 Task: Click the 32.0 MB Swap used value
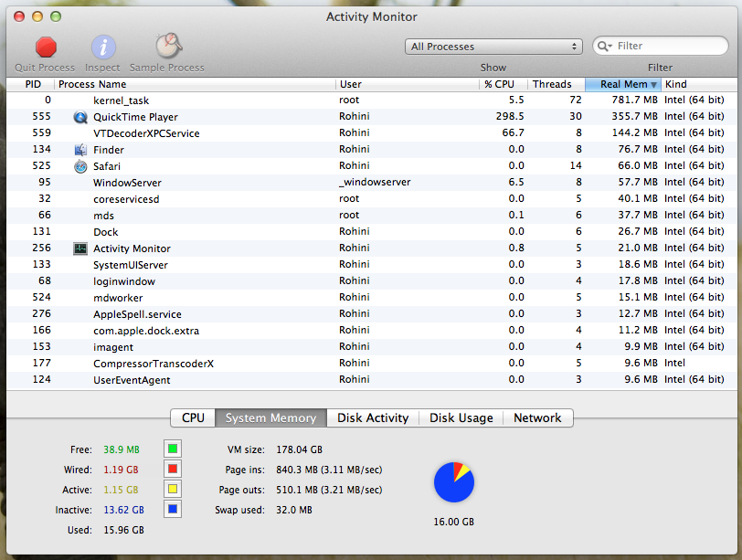294,510
